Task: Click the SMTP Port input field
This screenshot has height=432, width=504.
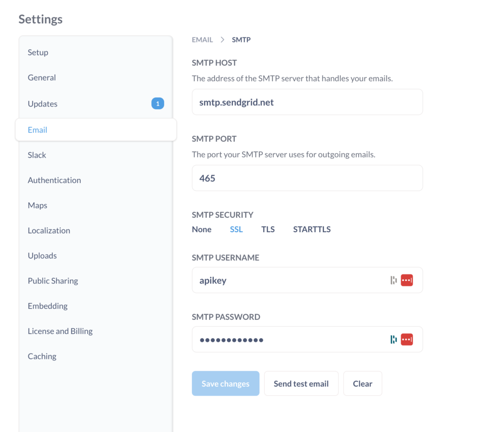Action: pyautogui.click(x=307, y=178)
